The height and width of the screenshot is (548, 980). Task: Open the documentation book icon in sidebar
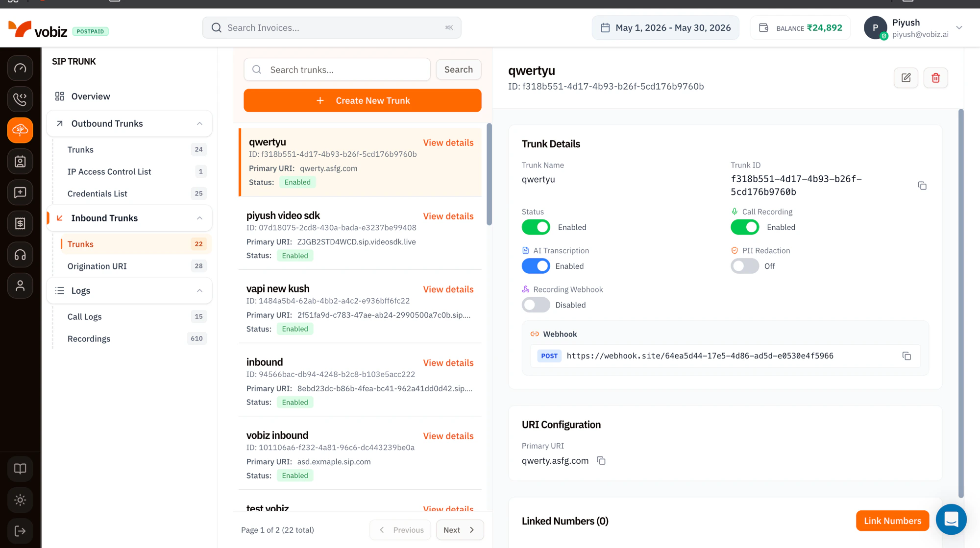pos(20,469)
